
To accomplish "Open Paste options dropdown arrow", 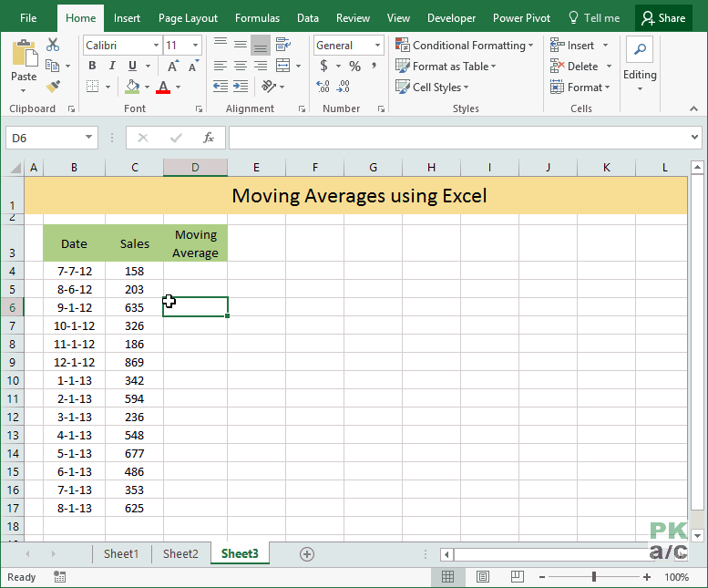I will [x=24, y=90].
